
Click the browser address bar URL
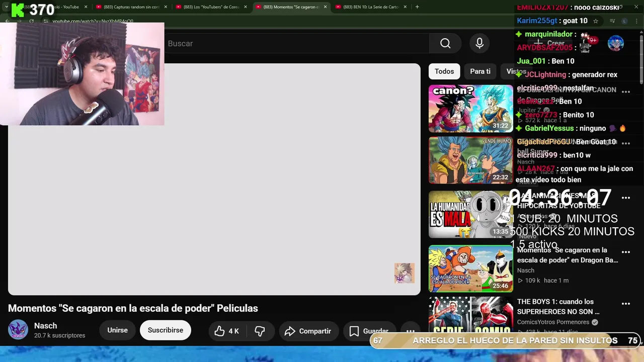[x=93, y=21]
